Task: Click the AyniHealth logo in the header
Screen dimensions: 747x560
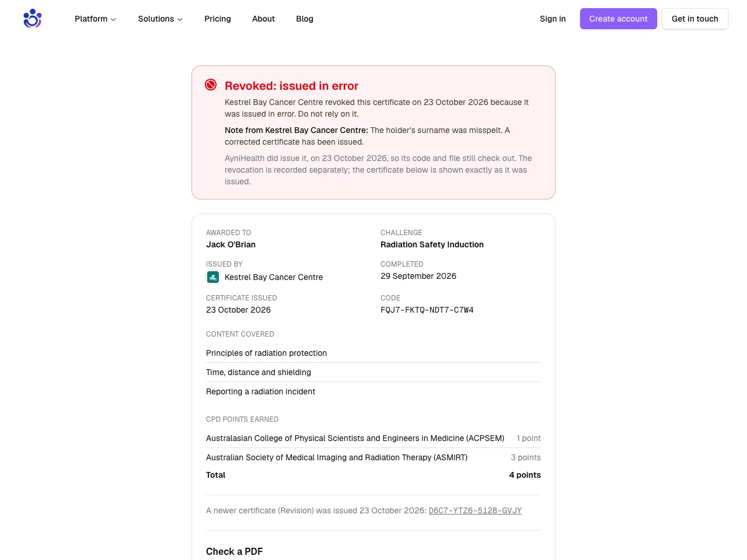Action: pyautogui.click(x=33, y=19)
